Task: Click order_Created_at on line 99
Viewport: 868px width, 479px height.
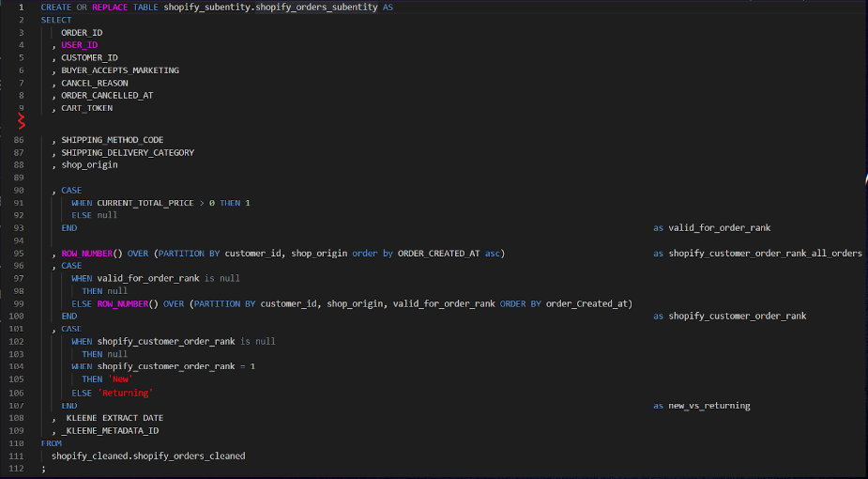Action: [586, 304]
